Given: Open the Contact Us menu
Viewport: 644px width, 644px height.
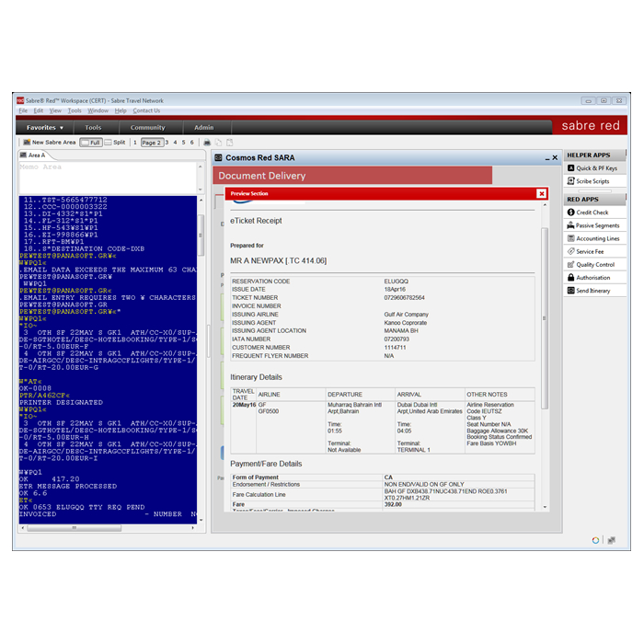Looking at the screenshot, I should point(146,110).
